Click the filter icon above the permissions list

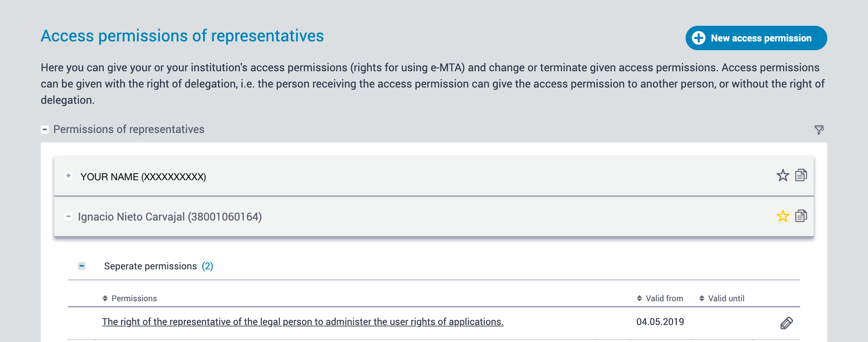[x=820, y=129]
